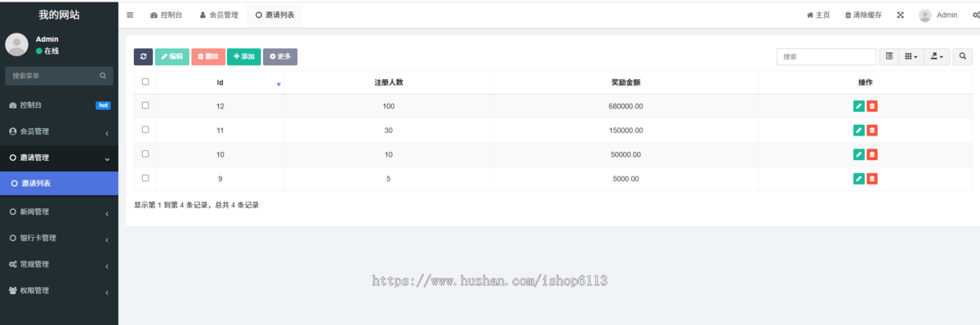Click registered count cell 30
The width and height of the screenshot is (980, 325).
pyautogui.click(x=389, y=131)
